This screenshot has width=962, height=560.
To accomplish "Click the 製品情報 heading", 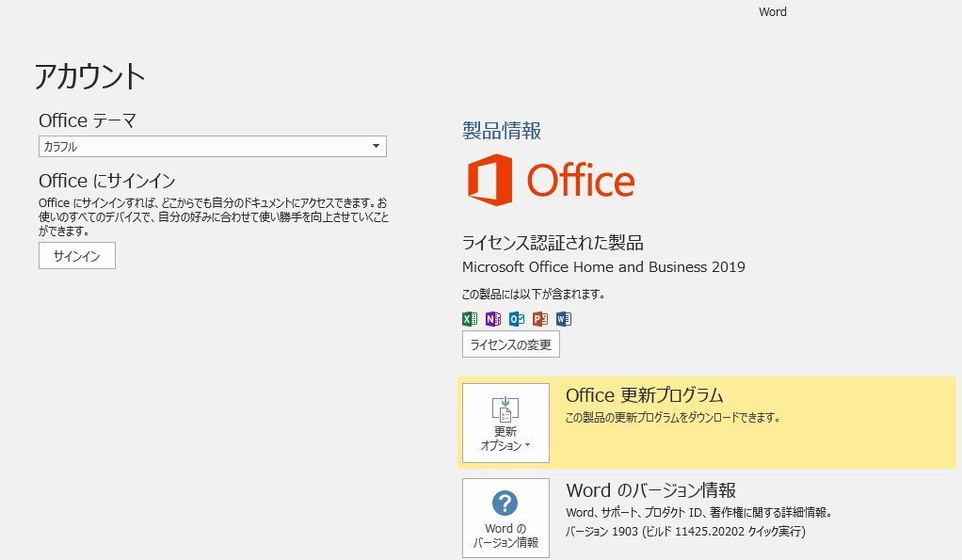I will pyautogui.click(x=502, y=131).
